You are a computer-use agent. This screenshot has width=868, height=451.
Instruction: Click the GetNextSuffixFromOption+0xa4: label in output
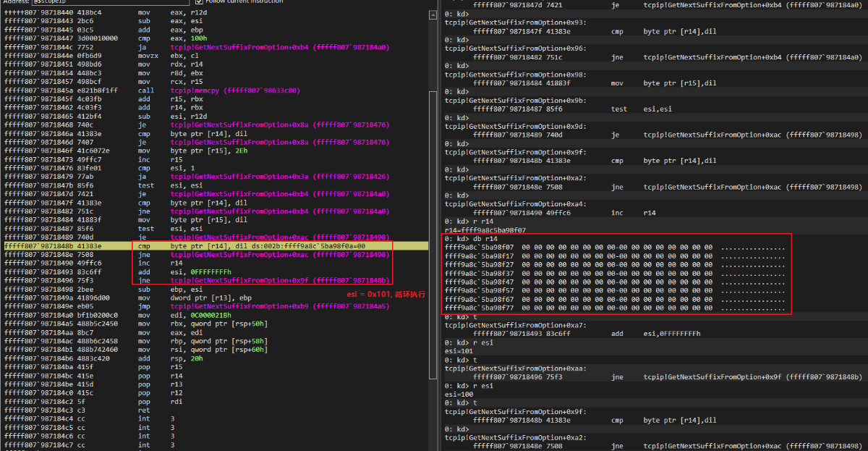pos(516,204)
